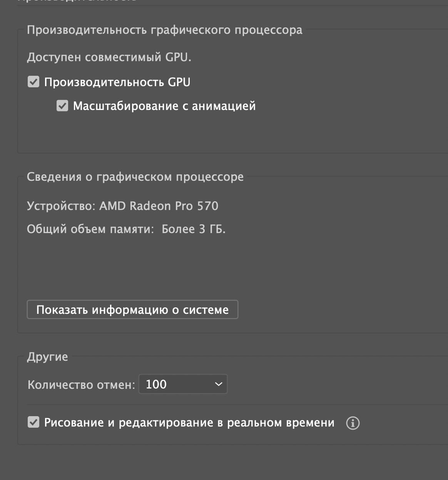Click the Производительность графического процессора section heading

click(164, 30)
